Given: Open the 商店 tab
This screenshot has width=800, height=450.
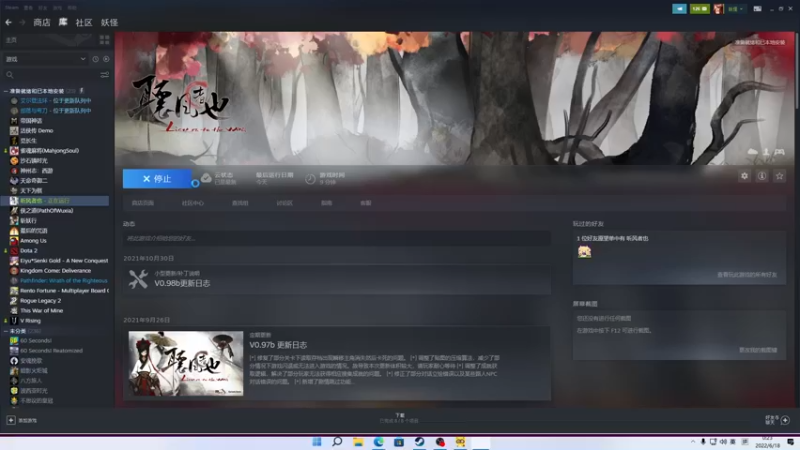Looking at the screenshot, I should [x=42, y=22].
